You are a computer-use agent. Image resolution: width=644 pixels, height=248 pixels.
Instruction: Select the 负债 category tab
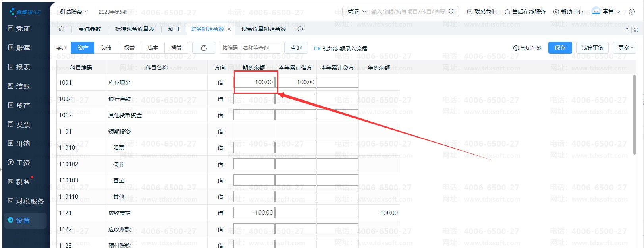[x=106, y=48]
